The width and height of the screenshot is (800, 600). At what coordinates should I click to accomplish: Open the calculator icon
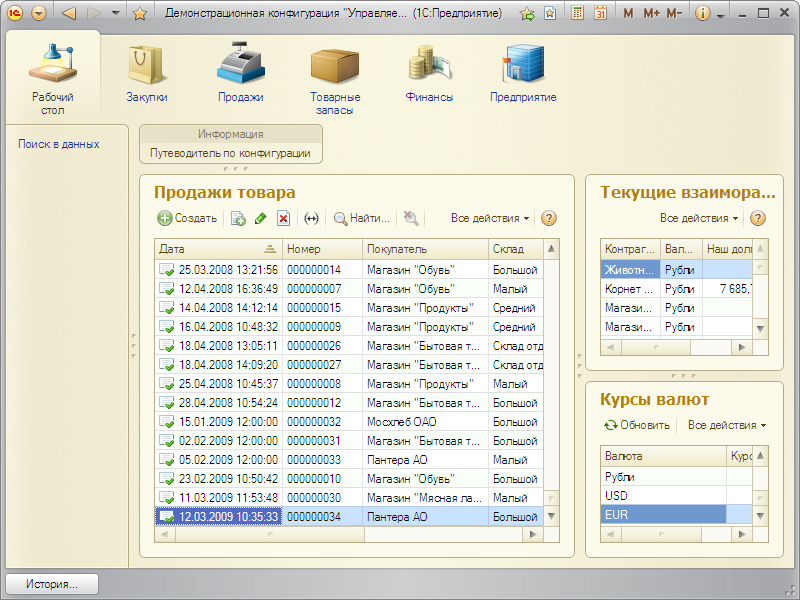point(577,13)
